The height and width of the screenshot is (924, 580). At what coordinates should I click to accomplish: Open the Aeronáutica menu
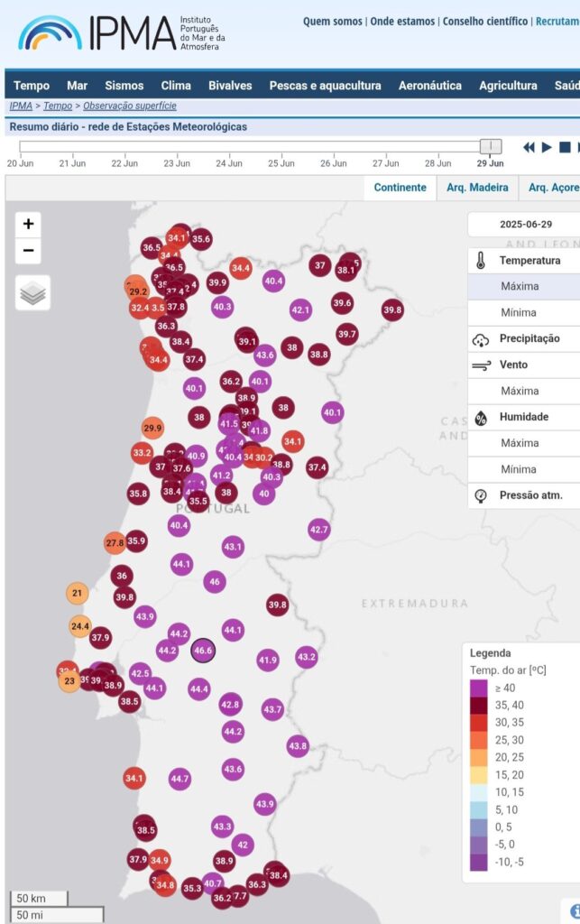click(x=430, y=86)
